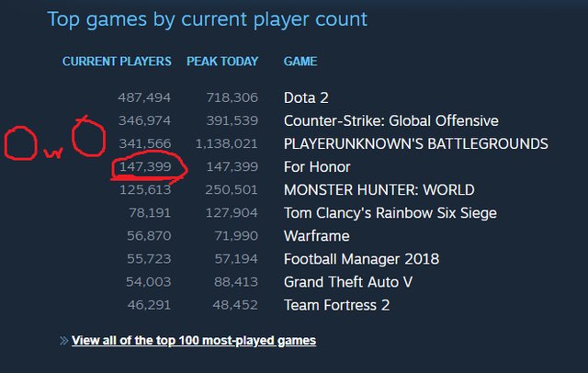Click Dota 2's current players count 487,494

(144, 97)
